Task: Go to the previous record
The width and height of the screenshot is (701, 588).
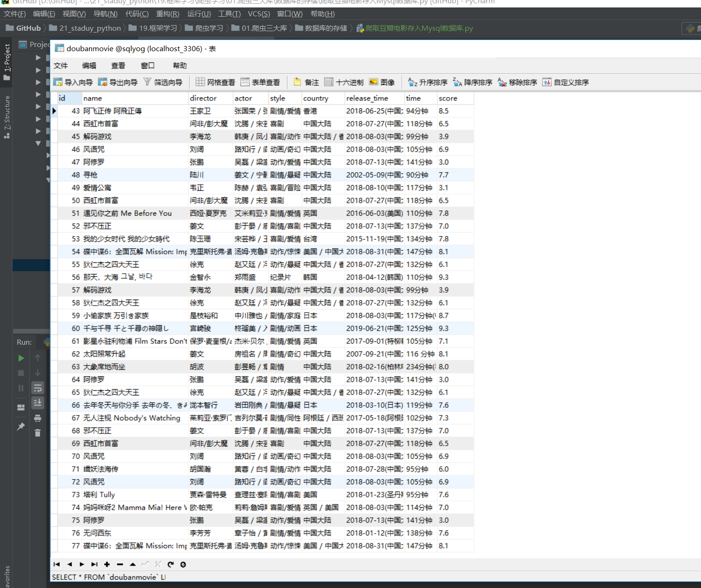Action: (69, 564)
